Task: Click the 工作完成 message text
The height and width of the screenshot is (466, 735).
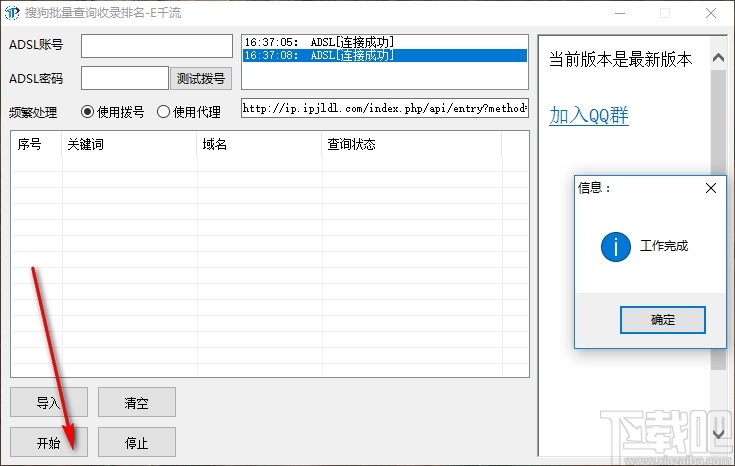Action: click(x=664, y=246)
